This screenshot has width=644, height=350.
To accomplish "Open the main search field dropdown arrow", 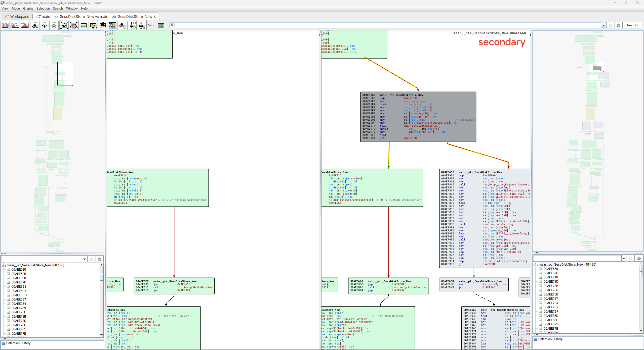I will [603, 25].
